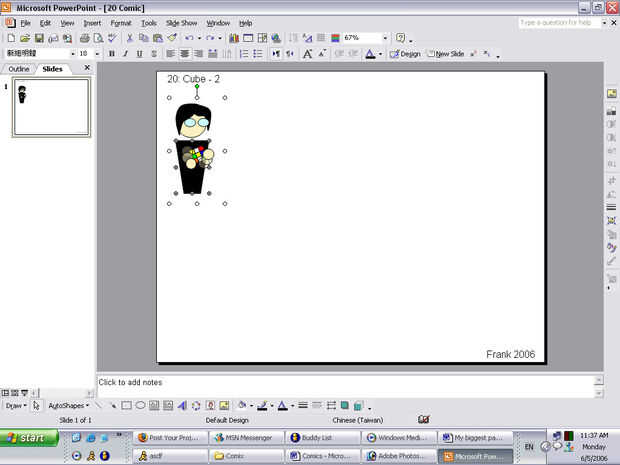620x465 pixels.
Task: Open the Windows Start menu
Action: click(29, 438)
